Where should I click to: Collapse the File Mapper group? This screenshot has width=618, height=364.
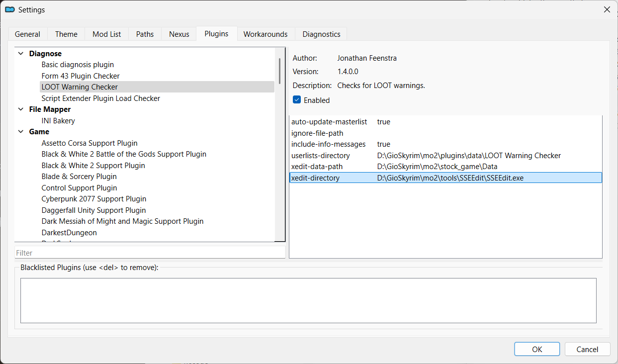click(x=21, y=109)
